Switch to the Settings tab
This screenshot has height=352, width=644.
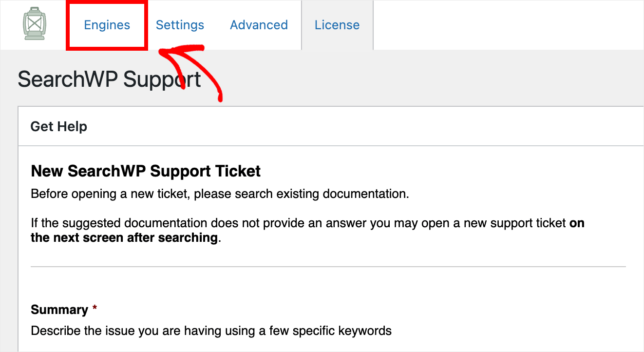coord(180,25)
